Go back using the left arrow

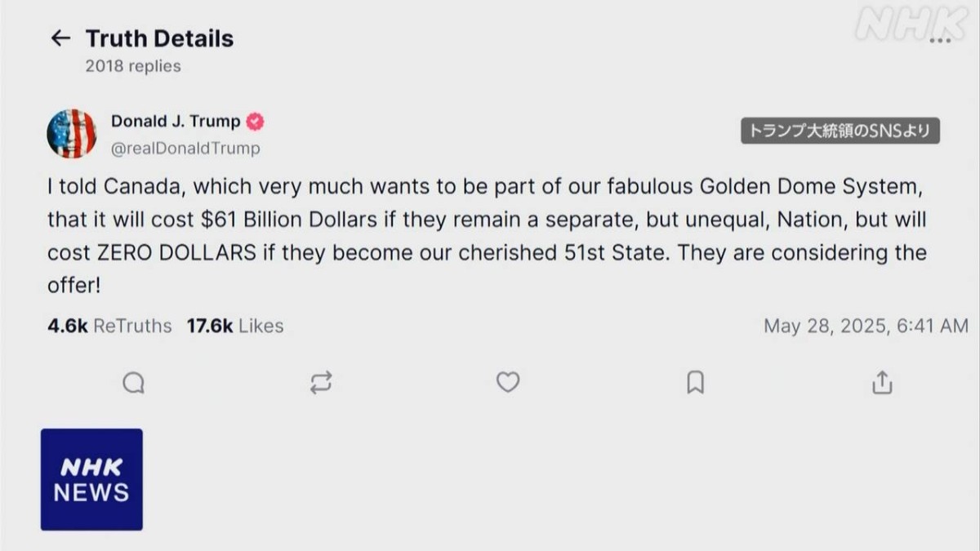(x=60, y=38)
